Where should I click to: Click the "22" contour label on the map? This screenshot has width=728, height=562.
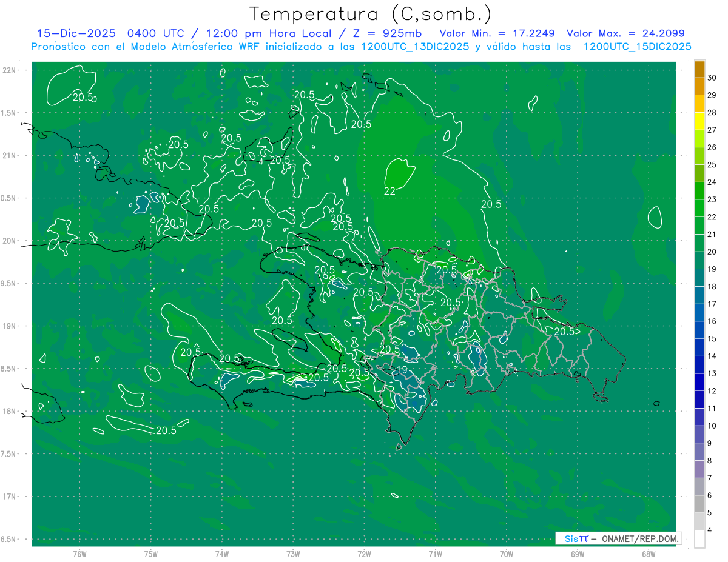coord(390,191)
